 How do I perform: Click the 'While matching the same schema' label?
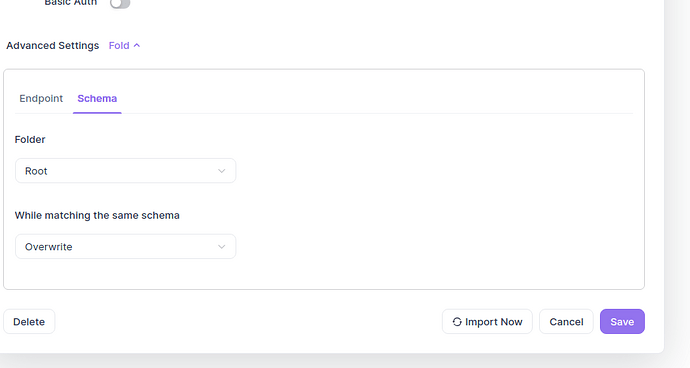97,215
